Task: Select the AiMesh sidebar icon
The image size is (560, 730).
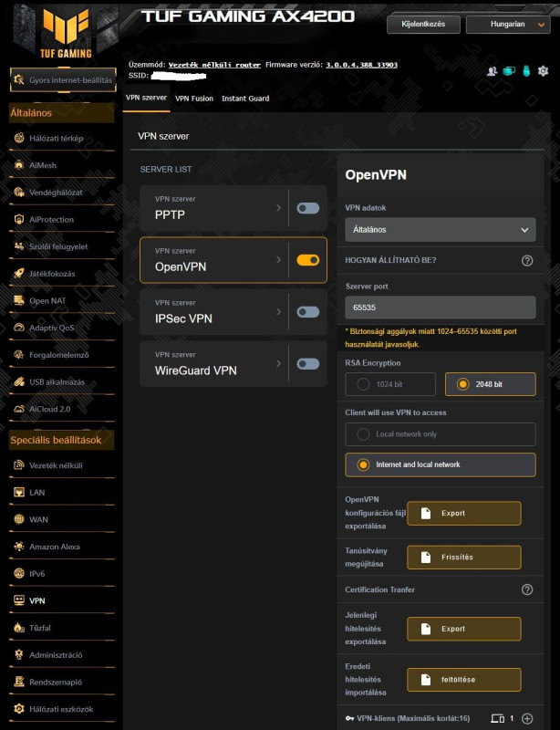Action: click(x=18, y=165)
